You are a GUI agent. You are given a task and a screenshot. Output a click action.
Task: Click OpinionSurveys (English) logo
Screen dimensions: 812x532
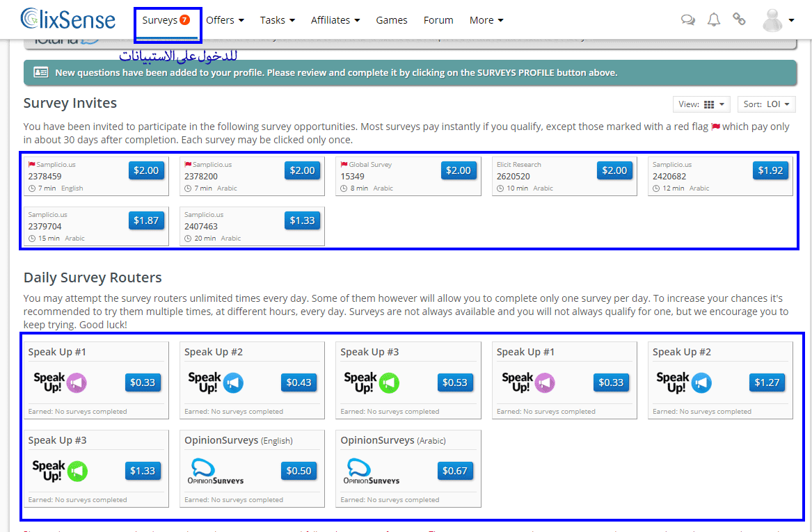[x=216, y=471]
